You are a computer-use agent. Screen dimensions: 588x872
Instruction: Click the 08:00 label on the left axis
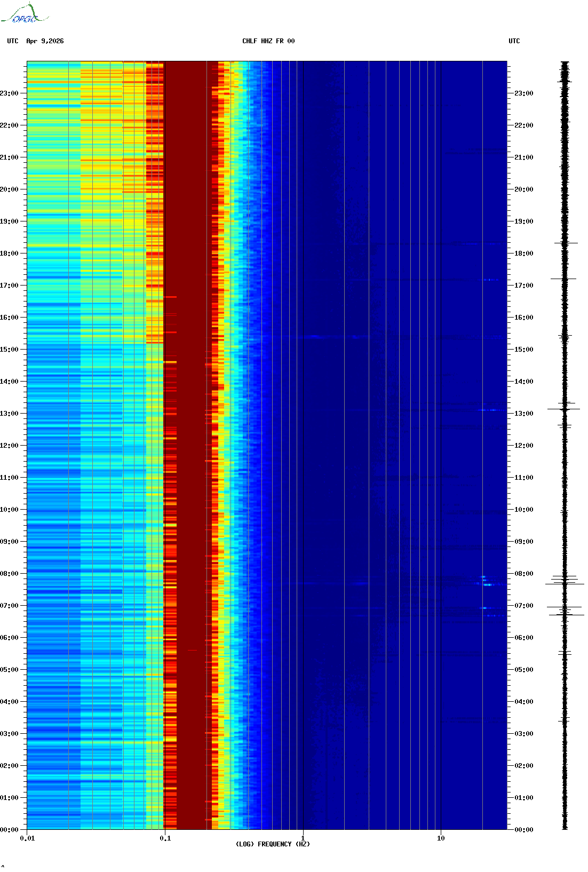click(x=9, y=574)
